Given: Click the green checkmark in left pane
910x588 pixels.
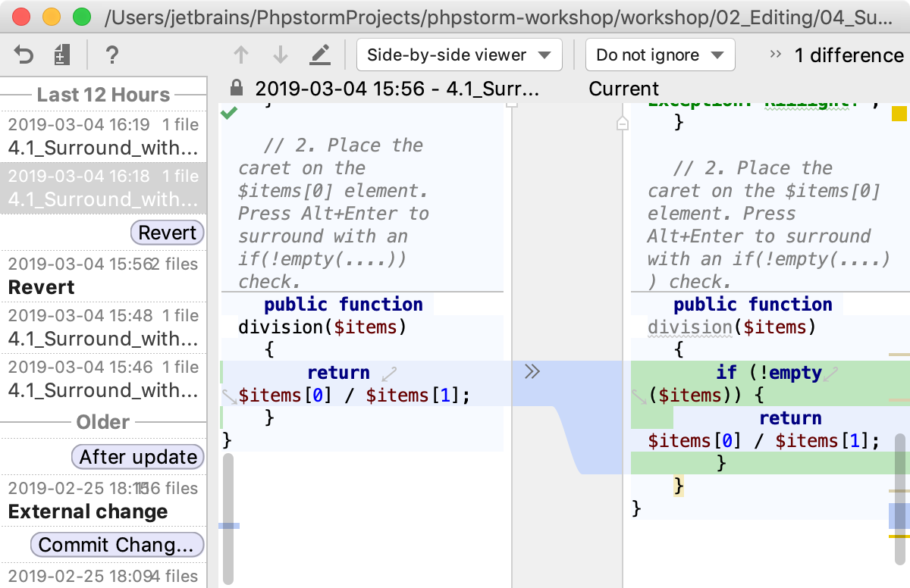Looking at the screenshot, I should click(x=228, y=112).
